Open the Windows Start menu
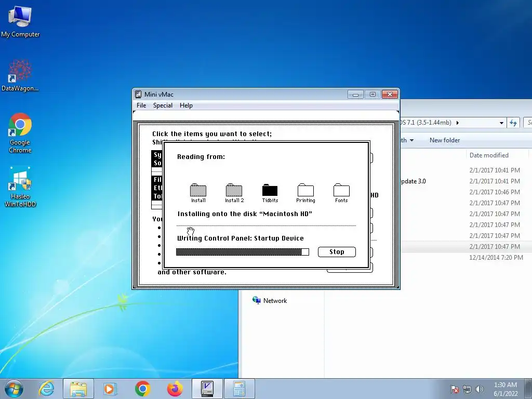This screenshot has height=399, width=532. pos(14,389)
